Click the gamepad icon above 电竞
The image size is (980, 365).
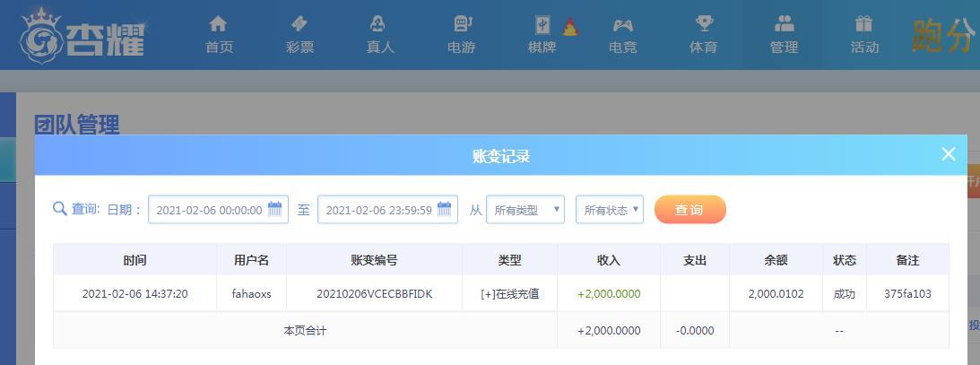(x=622, y=25)
